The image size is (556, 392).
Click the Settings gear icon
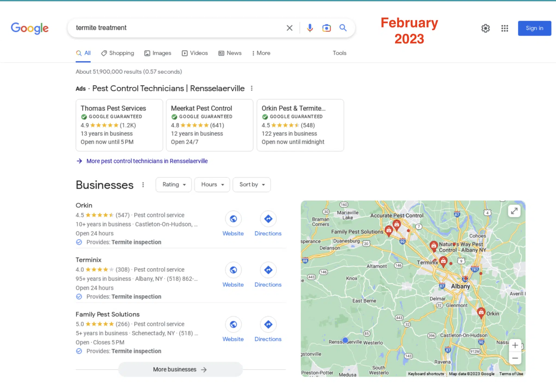coord(485,28)
